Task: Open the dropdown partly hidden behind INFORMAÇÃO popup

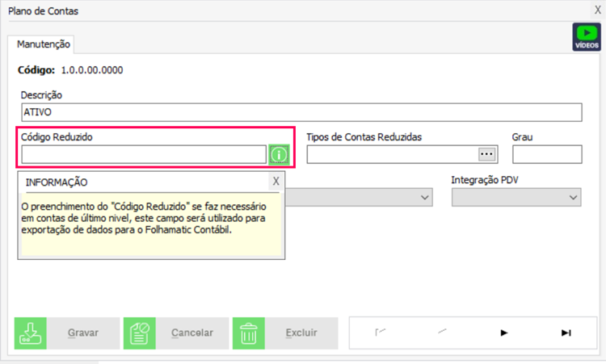Action: 425,198
